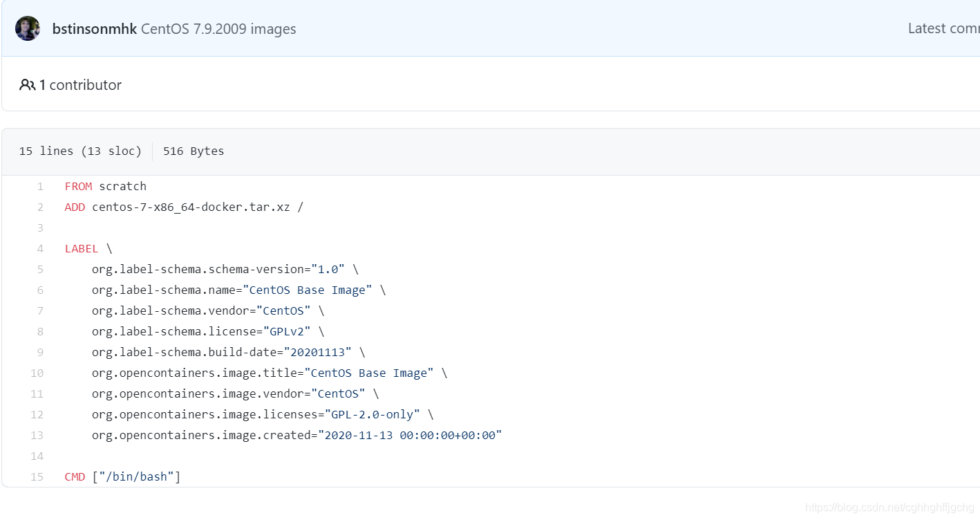This screenshot has width=980, height=520.
Task: Select line number 4
Action: (x=40, y=248)
